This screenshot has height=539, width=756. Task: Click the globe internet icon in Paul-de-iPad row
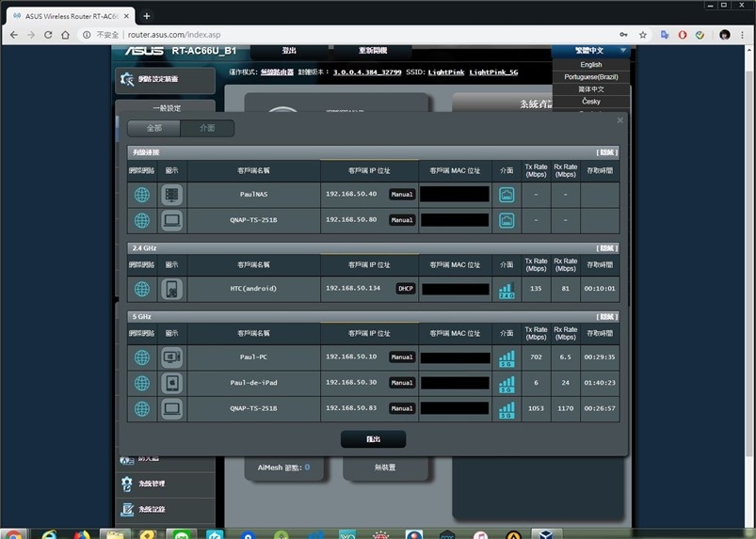coord(142,383)
